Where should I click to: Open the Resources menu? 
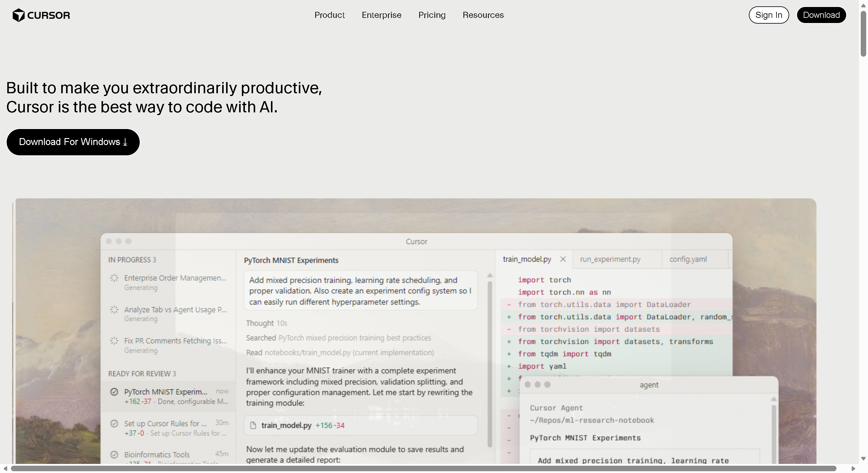click(483, 15)
